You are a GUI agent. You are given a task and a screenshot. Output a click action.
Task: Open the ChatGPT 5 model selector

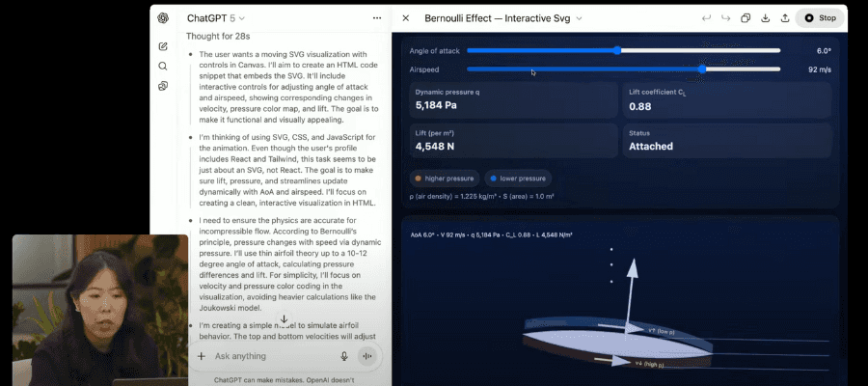[216, 18]
